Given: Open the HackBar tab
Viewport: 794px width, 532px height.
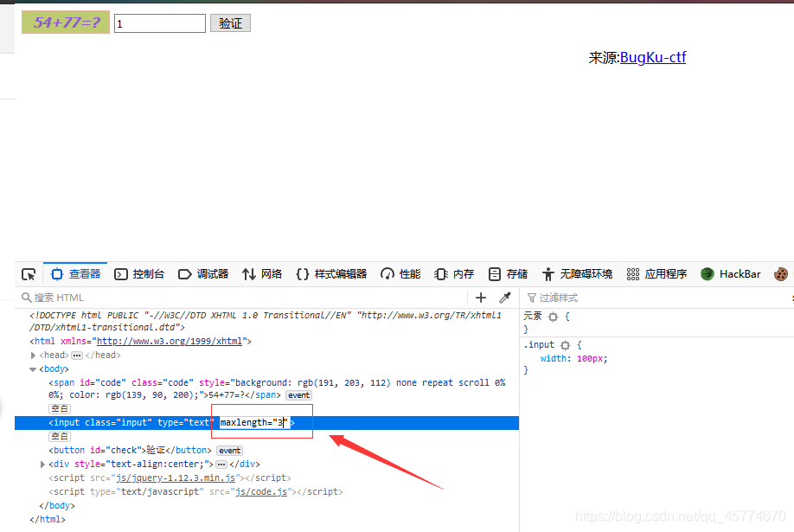Looking at the screenshot, I should pyautogui.click(x=731, y=274).
